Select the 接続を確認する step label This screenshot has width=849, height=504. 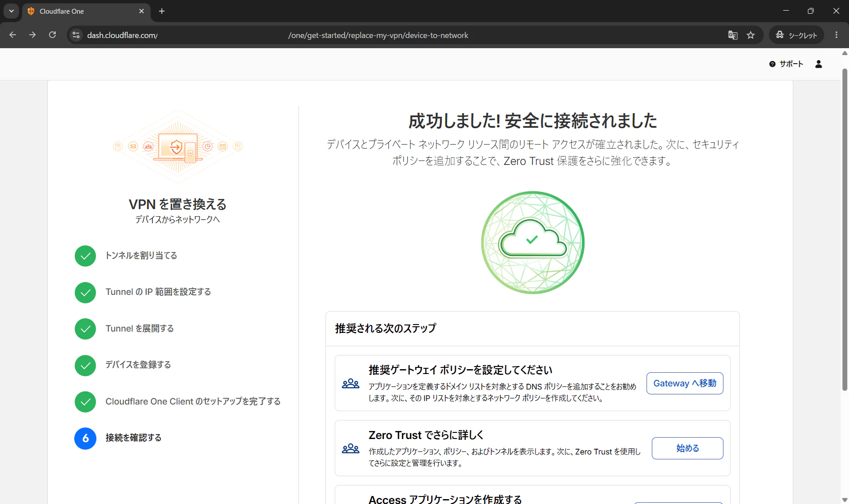134,438
